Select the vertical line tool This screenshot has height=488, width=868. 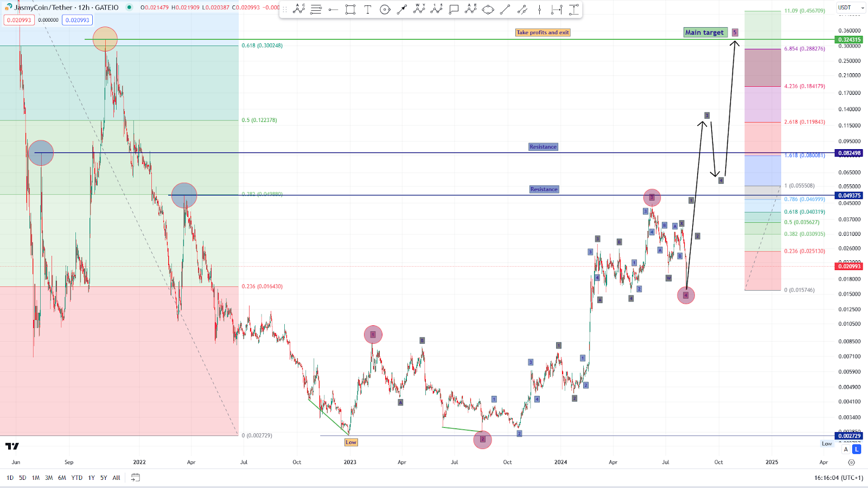(x=540, y=9)
